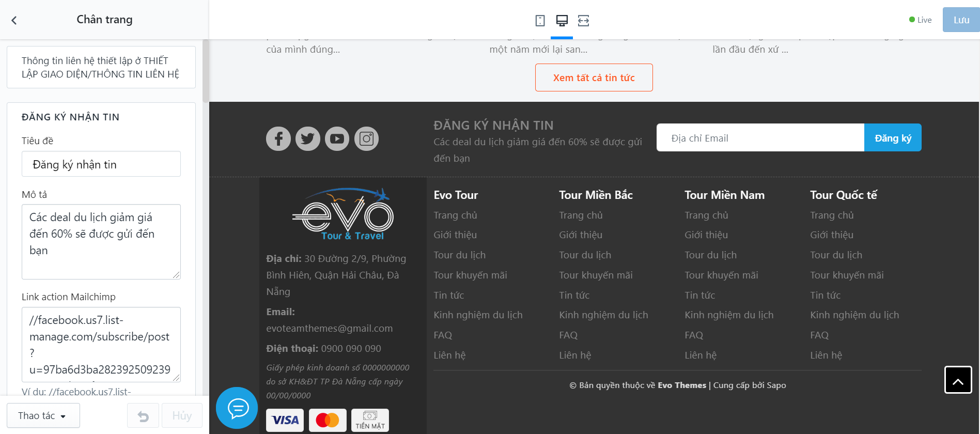980x434 pixels.
Task: Open FAQ under Evo Tour
Action: tap(443, 335)
